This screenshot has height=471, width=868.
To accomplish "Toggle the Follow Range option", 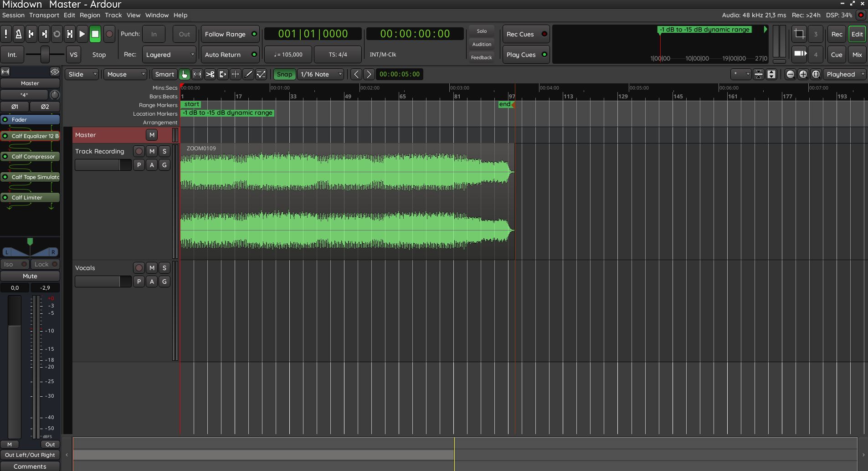I will pos(230,34).
